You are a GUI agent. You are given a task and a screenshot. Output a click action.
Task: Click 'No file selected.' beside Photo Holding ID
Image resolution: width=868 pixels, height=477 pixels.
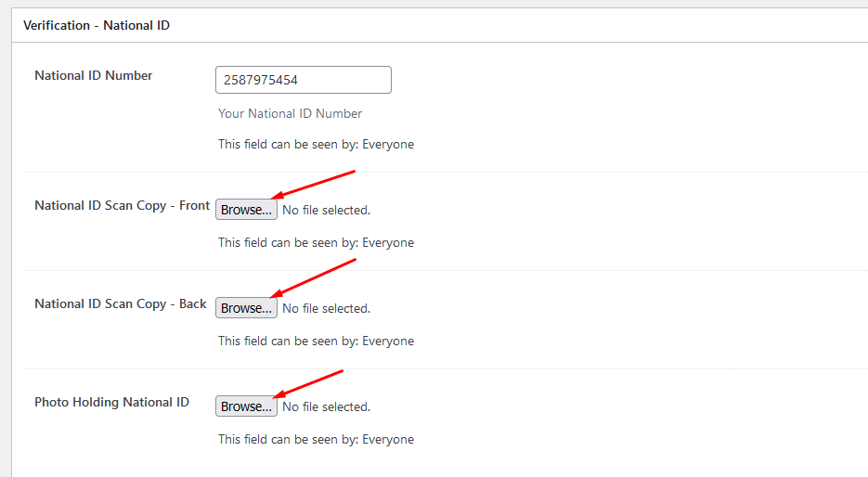pyautogui.click(x=326, y=407)
